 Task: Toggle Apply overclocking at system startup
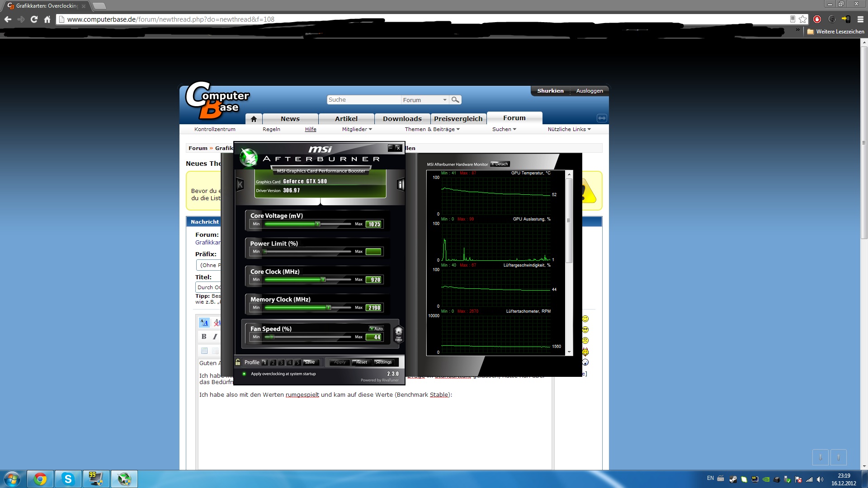click(x=244, y=374)
